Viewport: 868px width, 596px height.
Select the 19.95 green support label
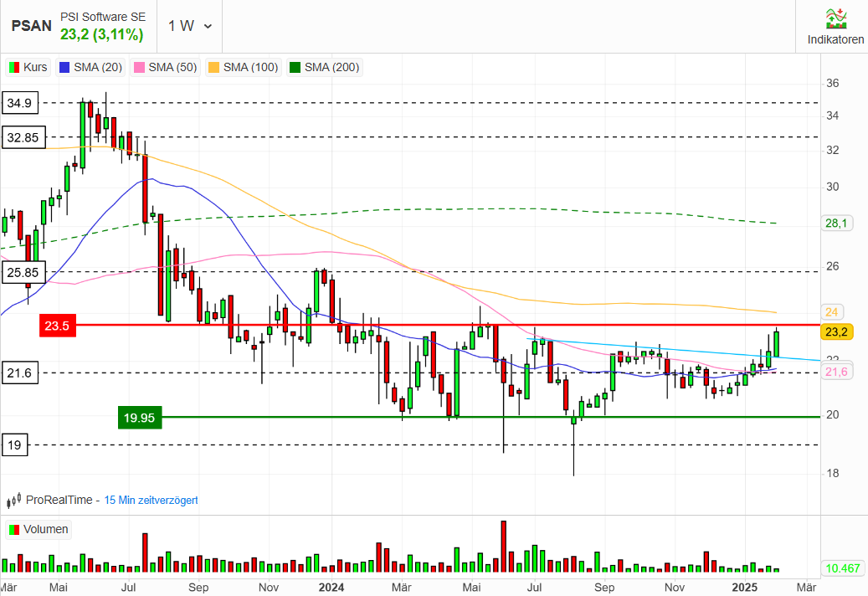coord(140,417)
